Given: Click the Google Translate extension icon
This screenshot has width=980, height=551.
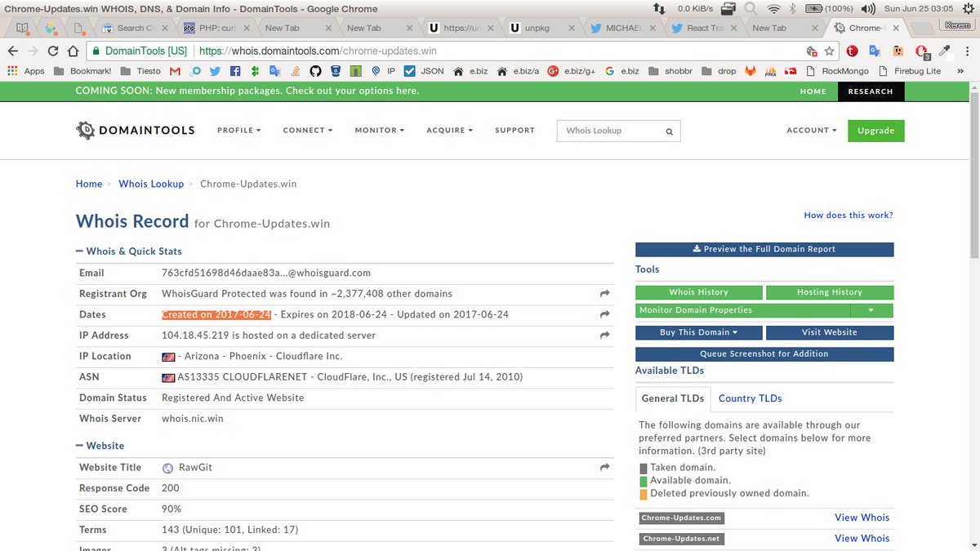Looking at the screenshot, I should click(x=875, y=51).
